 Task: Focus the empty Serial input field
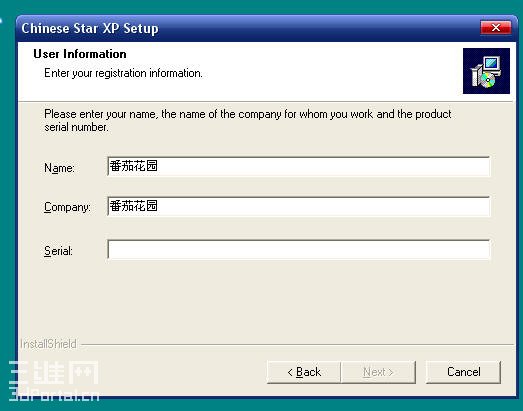[299, 250]
